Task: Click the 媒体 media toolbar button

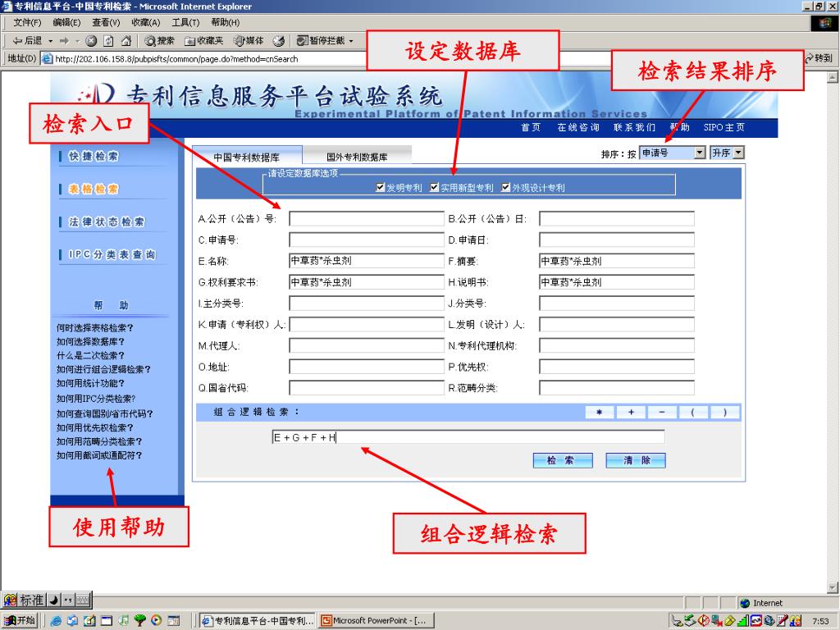Action: pos(249,41)
